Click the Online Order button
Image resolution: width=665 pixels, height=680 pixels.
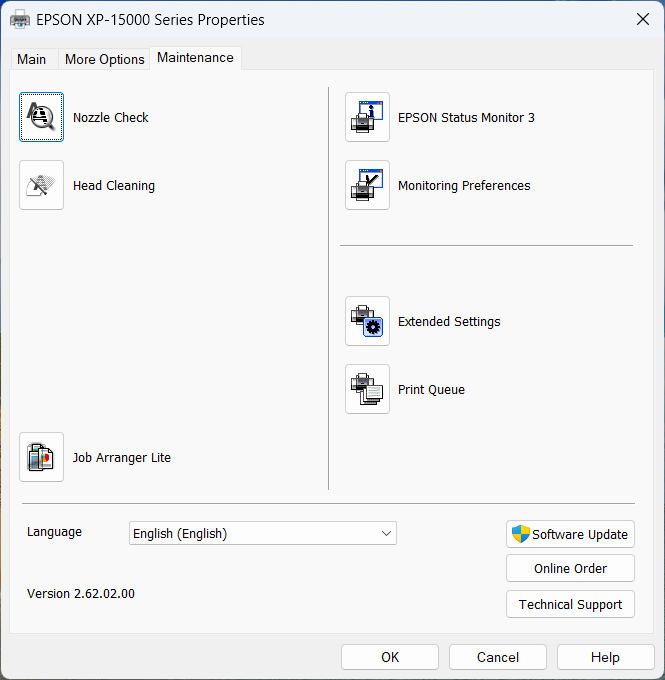click(570, 568)
